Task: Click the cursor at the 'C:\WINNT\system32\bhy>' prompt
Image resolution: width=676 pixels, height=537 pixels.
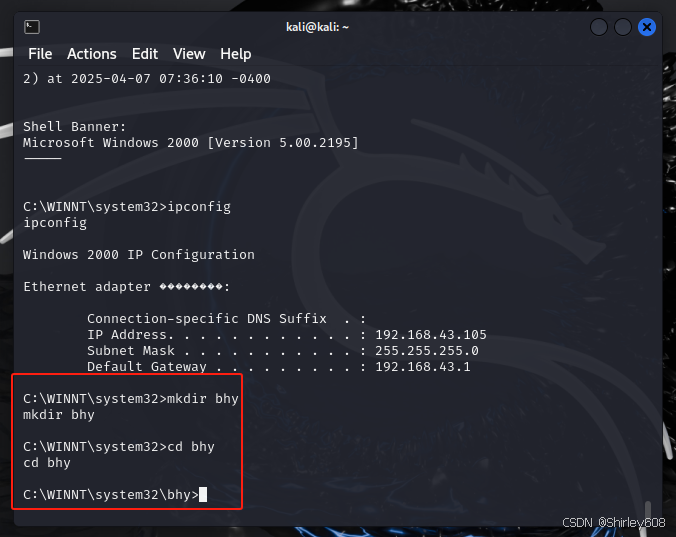Action: tap(203, 494)
